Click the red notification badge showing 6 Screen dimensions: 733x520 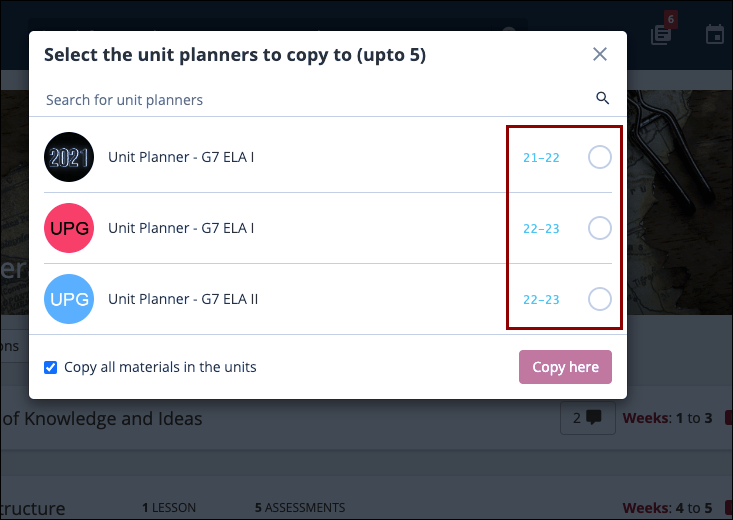click(x=671, y=20)
